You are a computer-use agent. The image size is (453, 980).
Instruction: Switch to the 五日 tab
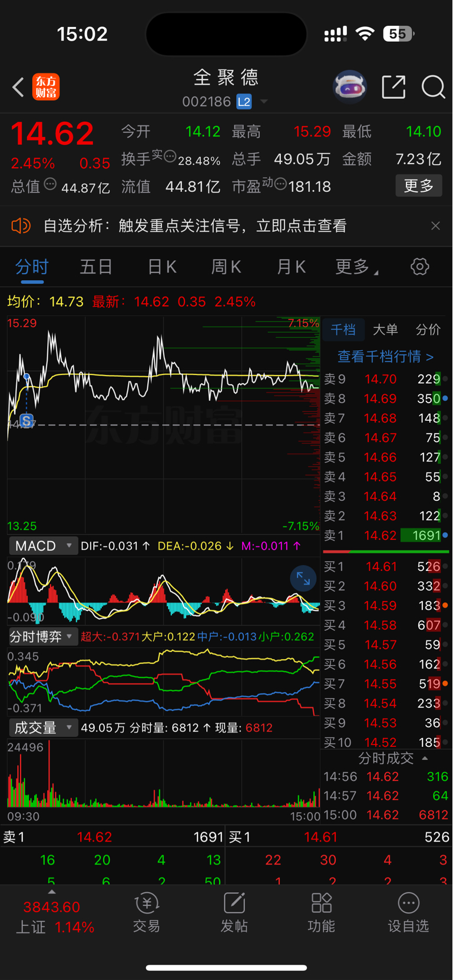tap(96, 267)
